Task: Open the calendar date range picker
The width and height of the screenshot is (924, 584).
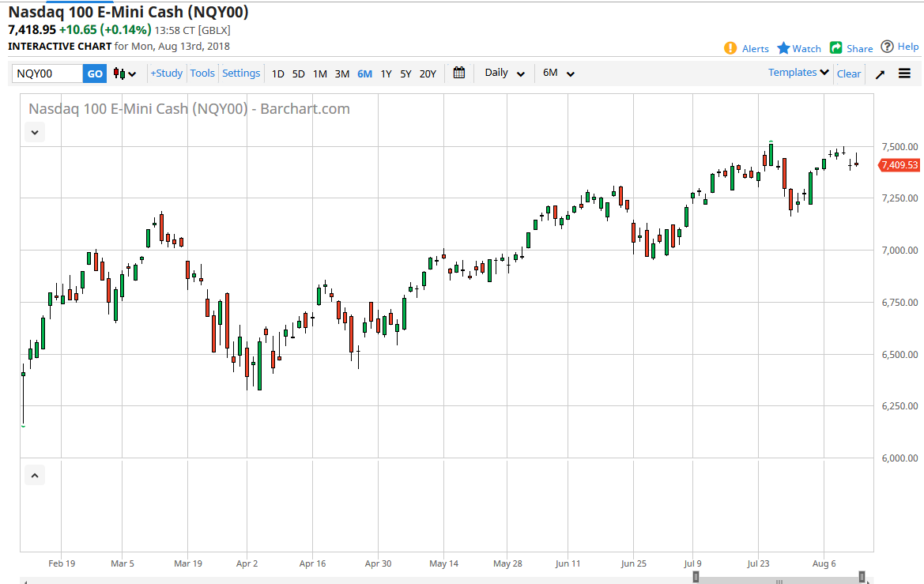Action: pos(459,73)
